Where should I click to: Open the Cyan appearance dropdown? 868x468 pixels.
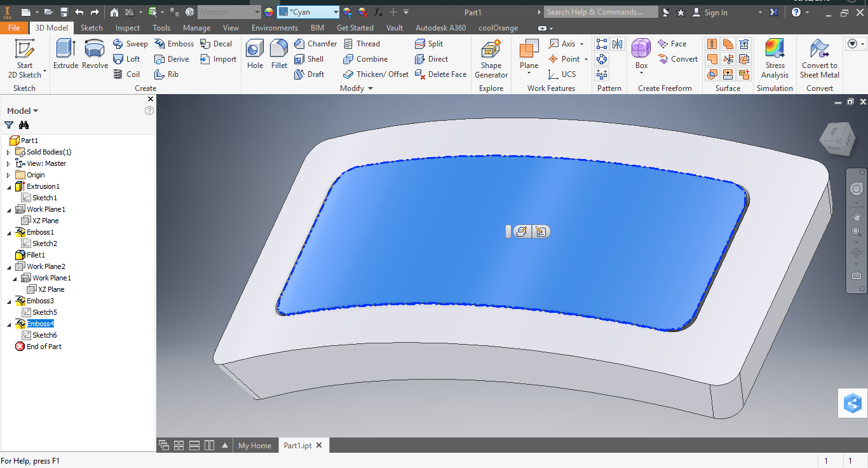click(x=336, y=12)
